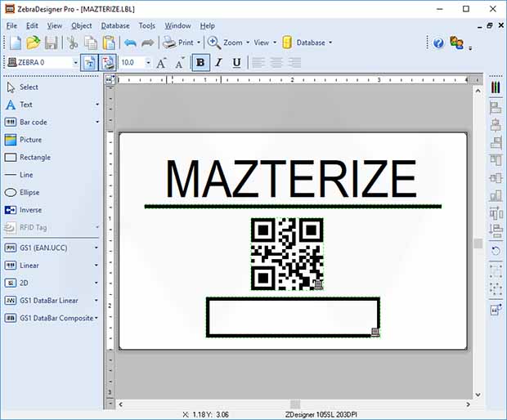
Task: Set text alignment to center
Action: point(276,63)
